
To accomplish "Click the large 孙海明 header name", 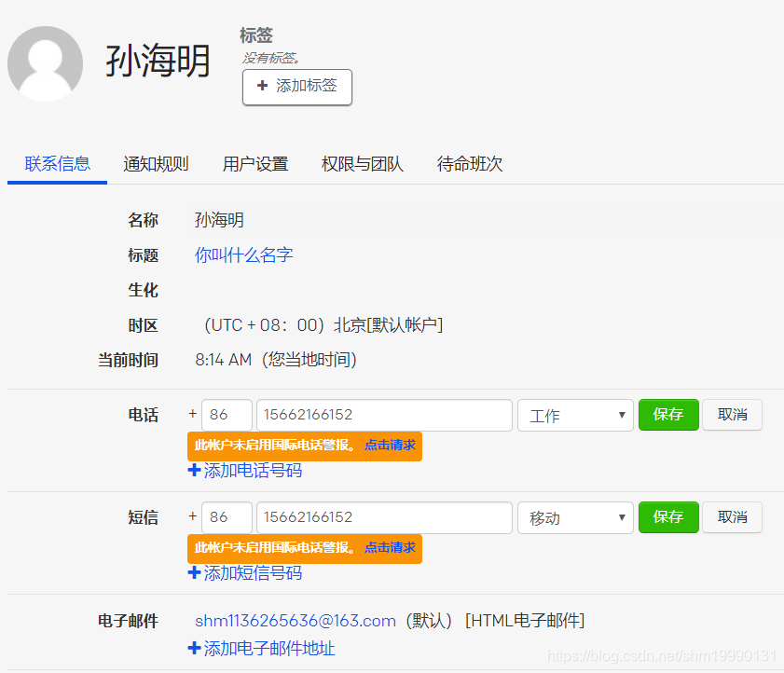I will click(158, 61).
